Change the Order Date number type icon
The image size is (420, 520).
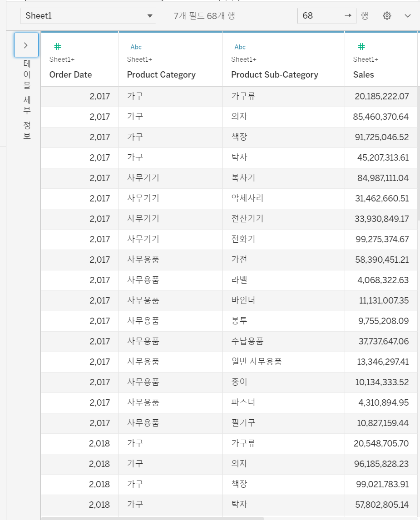point(58,47)
